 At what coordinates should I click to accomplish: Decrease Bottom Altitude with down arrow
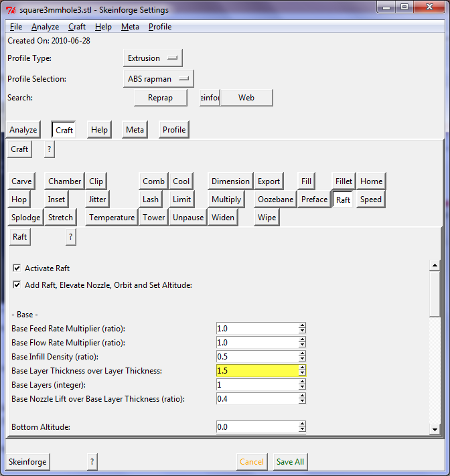point(302,430)
